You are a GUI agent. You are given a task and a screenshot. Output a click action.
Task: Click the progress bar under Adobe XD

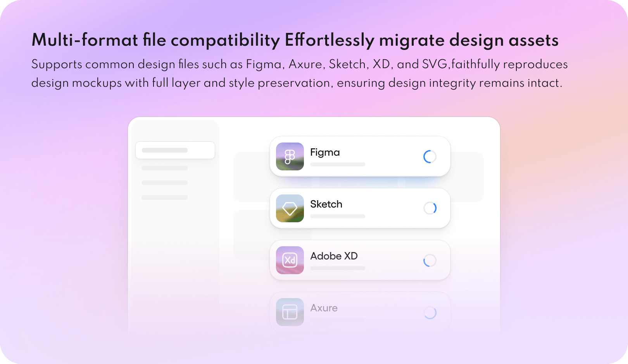click(338, 268)
